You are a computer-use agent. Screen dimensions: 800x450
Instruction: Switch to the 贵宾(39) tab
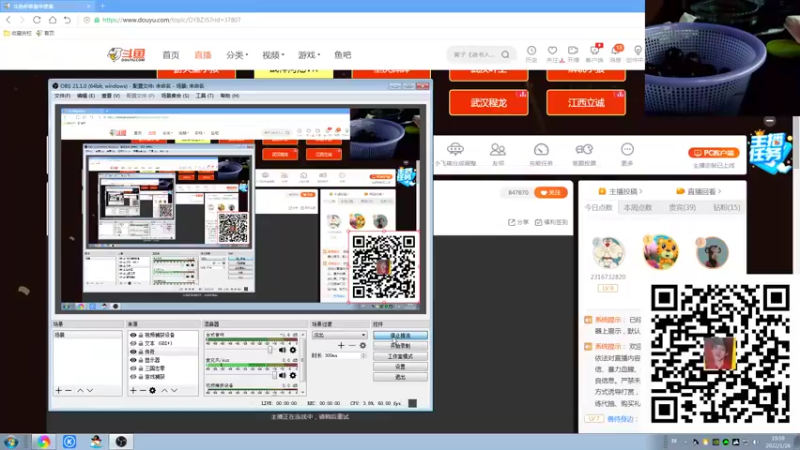(x=682, y=207)
